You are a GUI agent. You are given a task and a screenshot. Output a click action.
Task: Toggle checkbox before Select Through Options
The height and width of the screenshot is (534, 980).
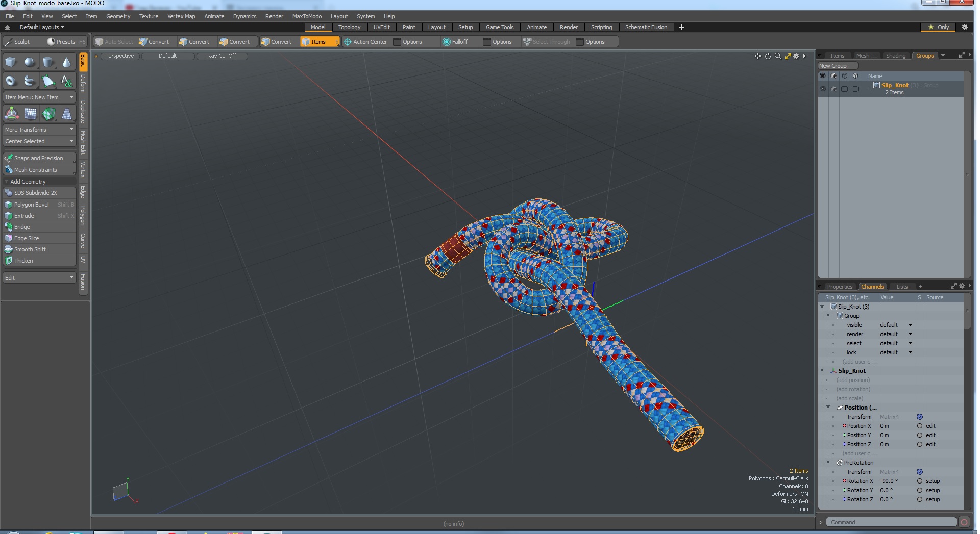580,42
